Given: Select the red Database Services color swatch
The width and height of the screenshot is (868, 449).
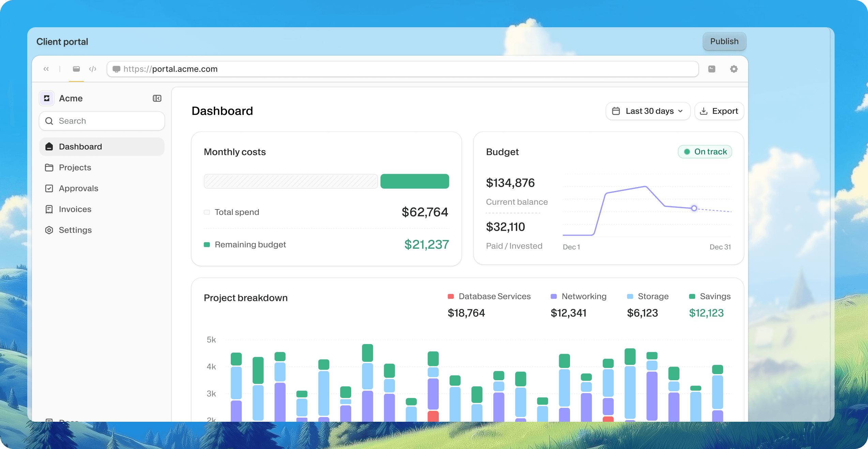Looking at the screenshot, I should pos(451,296).
